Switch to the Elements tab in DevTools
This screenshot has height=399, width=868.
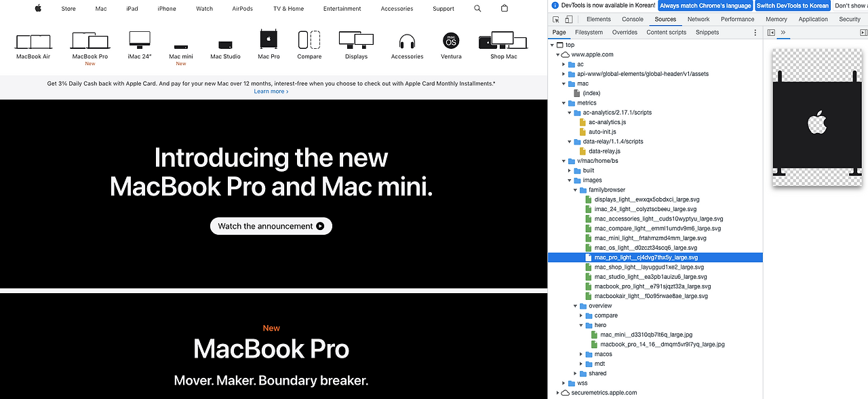[x=599, y=19]
